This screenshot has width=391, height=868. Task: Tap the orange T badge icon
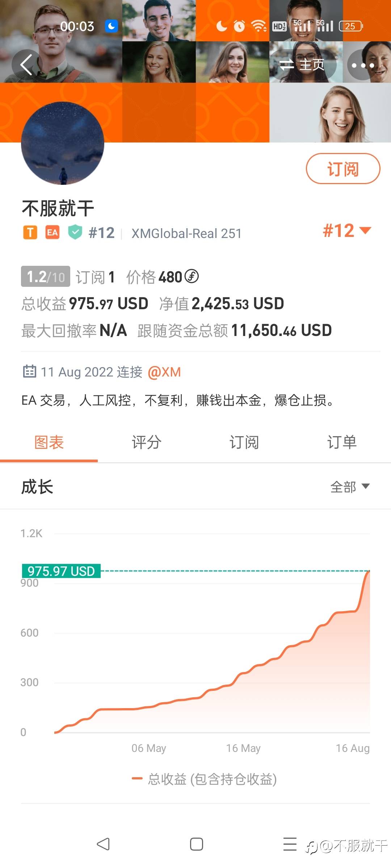[x=30, y=233]
